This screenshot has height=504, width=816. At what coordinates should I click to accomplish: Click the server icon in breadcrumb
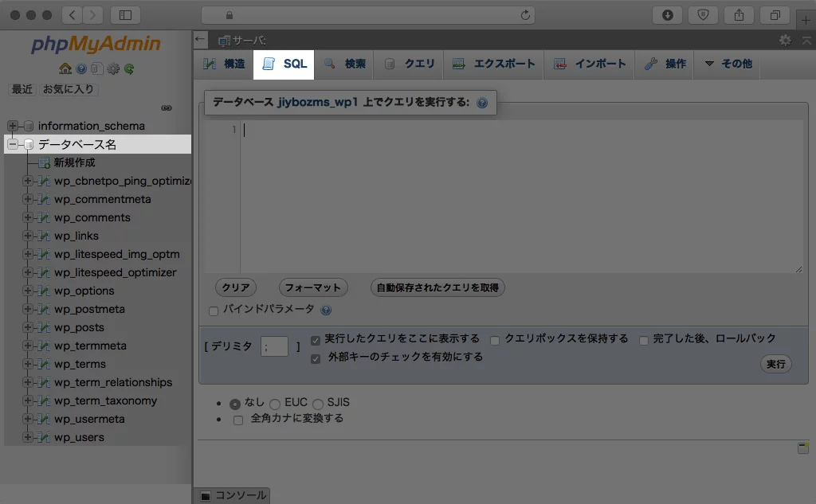[224, 41]
